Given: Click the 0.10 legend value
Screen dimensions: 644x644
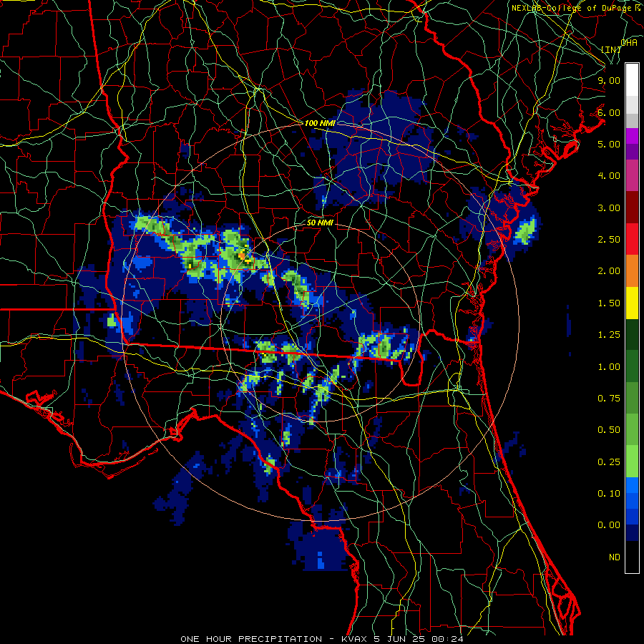Looking at the screenshot, I should click(x=609, y=494).
